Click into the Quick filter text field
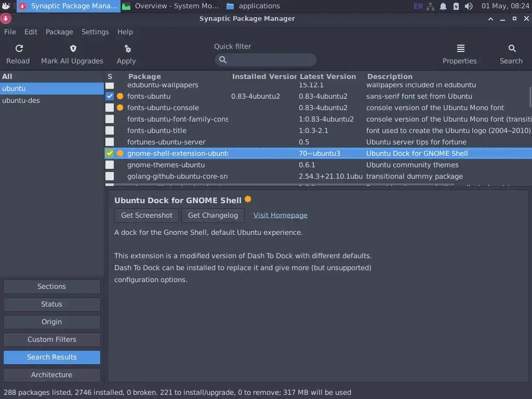The height and width of the screenshot is (399, 532). (x=265, y=60)
